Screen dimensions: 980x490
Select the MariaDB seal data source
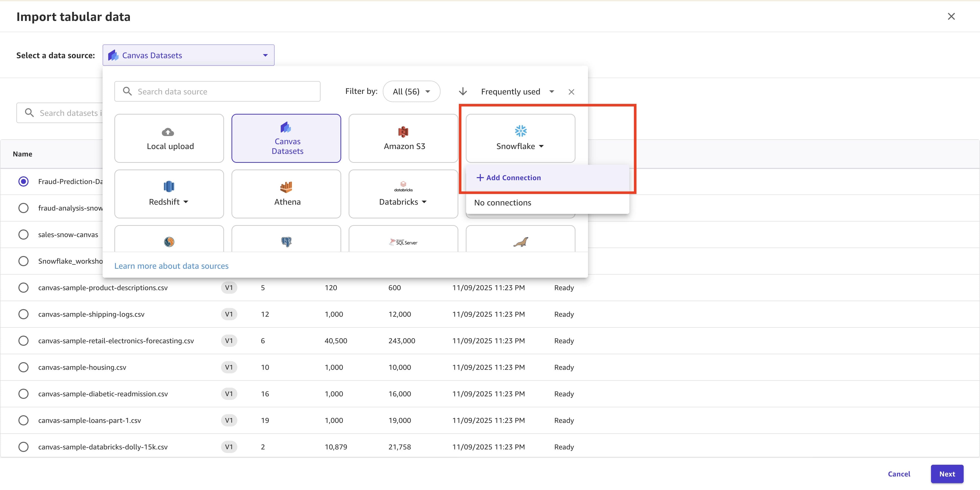[x=520, y=239]
